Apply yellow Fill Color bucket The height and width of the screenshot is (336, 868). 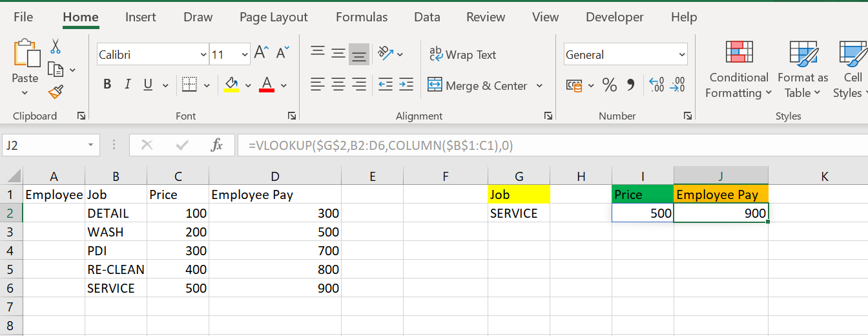tap(231, 85)
